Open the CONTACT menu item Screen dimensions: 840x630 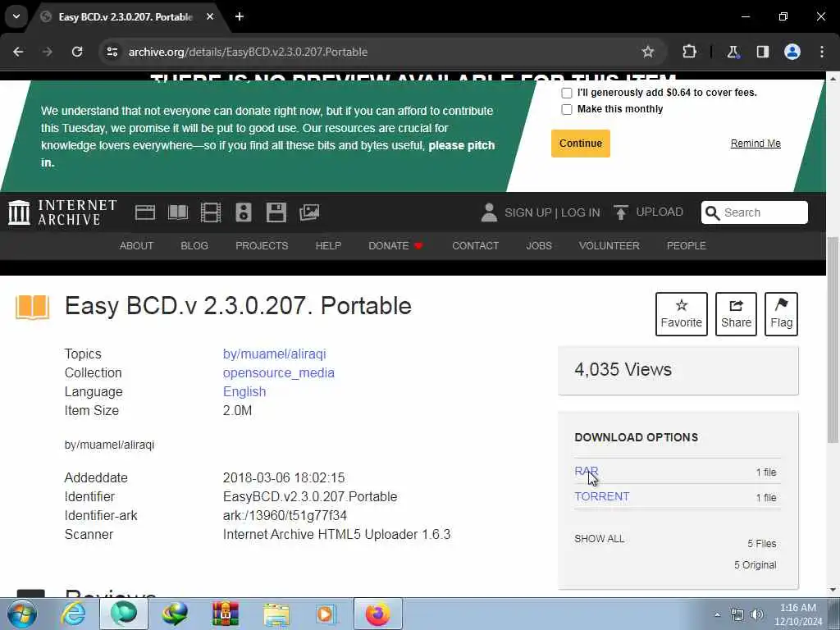pos(475,246)
